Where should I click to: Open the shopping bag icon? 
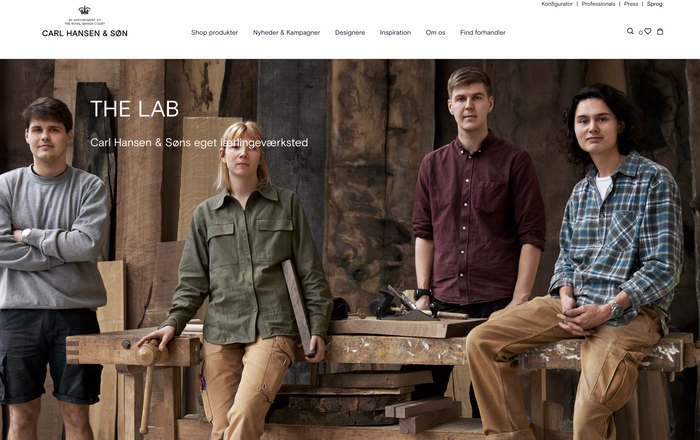tap(660, 31)
